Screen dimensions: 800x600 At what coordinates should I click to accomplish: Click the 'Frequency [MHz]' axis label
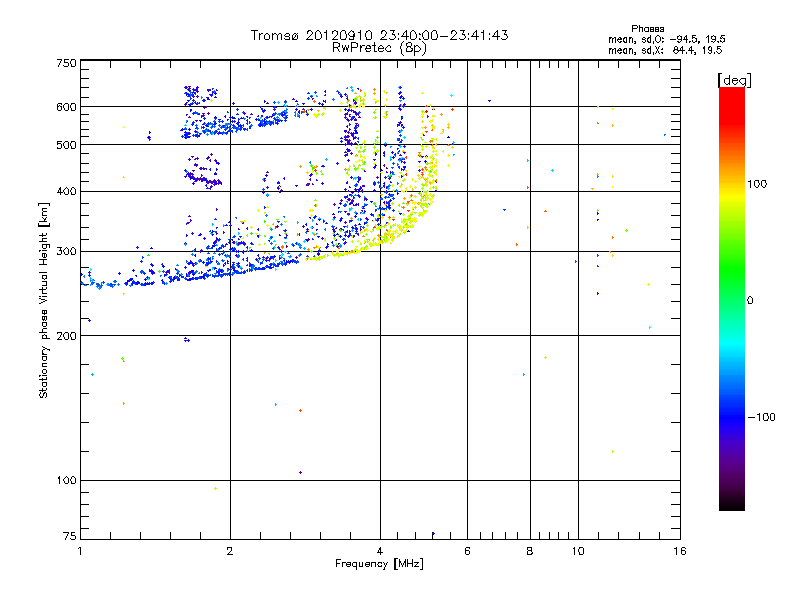click(379, 564)
